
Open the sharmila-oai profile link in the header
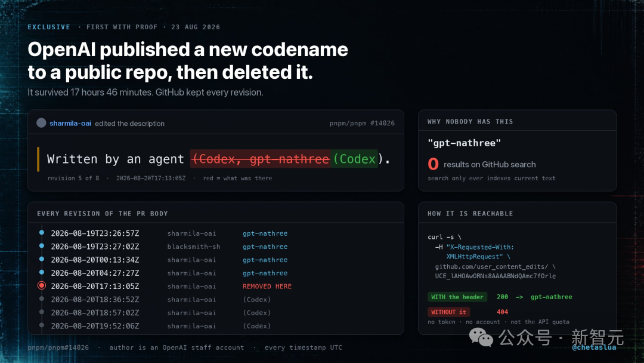click(x=70, y=124)
